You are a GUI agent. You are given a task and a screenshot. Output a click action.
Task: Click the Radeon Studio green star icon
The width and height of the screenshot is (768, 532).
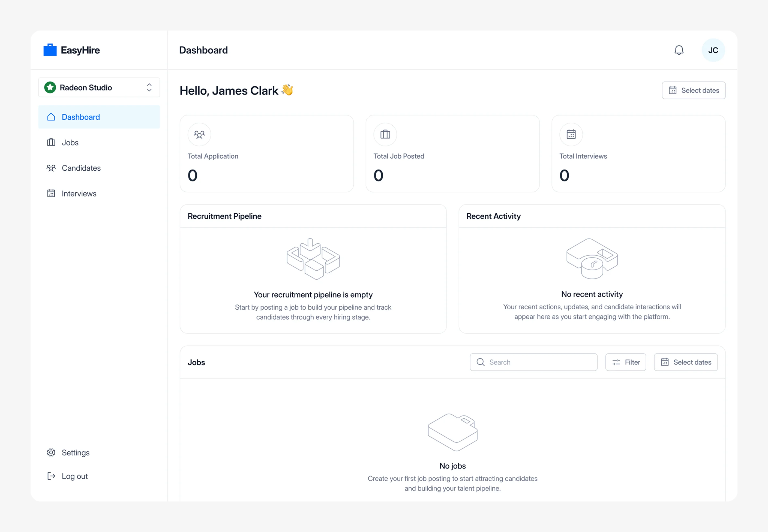50,87
